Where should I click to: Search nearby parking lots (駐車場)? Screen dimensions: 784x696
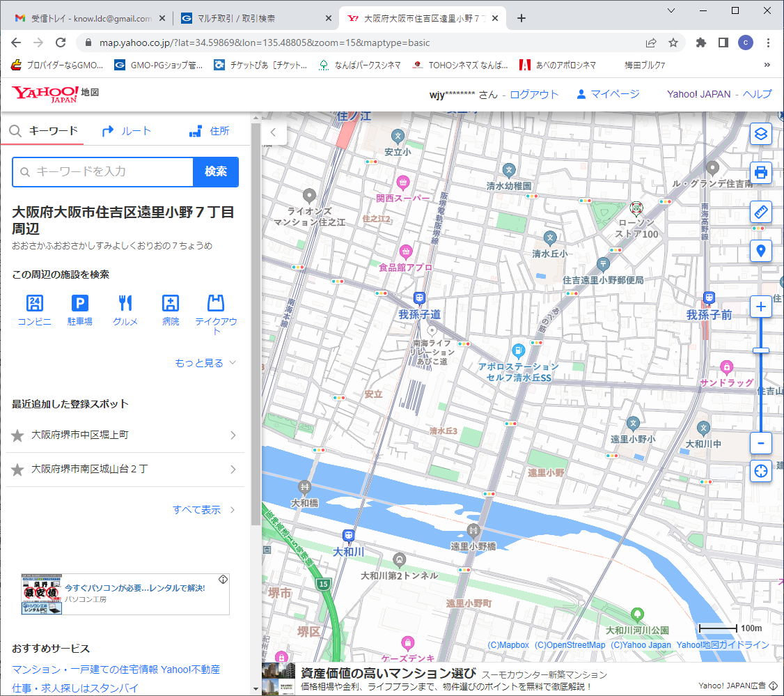click(80, 310)
